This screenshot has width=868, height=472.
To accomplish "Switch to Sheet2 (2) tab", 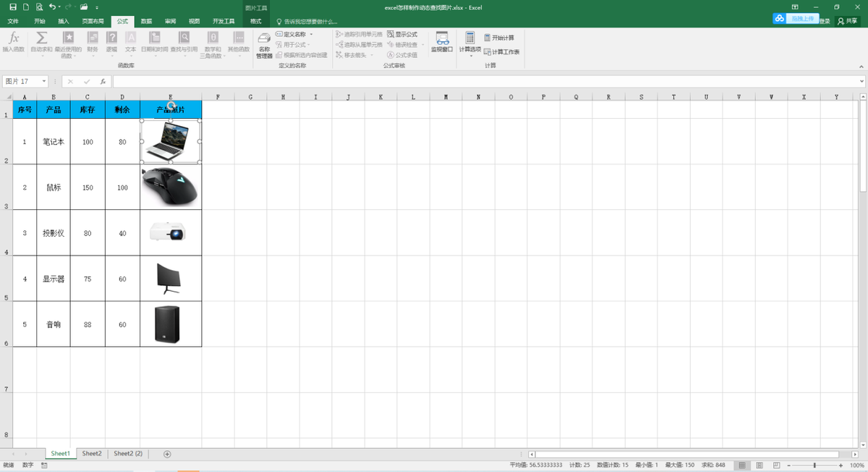I will click(x=128, y=453).
